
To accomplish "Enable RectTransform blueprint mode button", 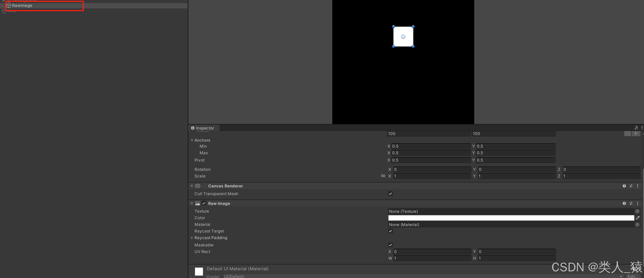I will point(627,133).
